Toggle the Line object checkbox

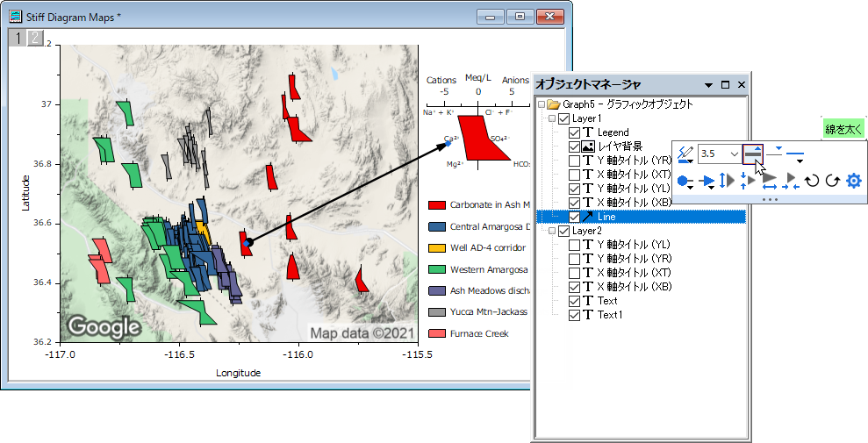pos(575,217)
